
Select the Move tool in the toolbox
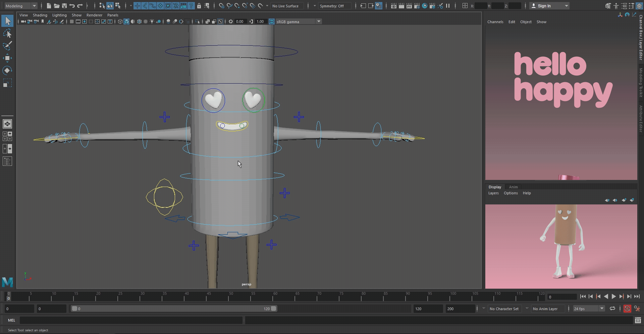point(7,58)
